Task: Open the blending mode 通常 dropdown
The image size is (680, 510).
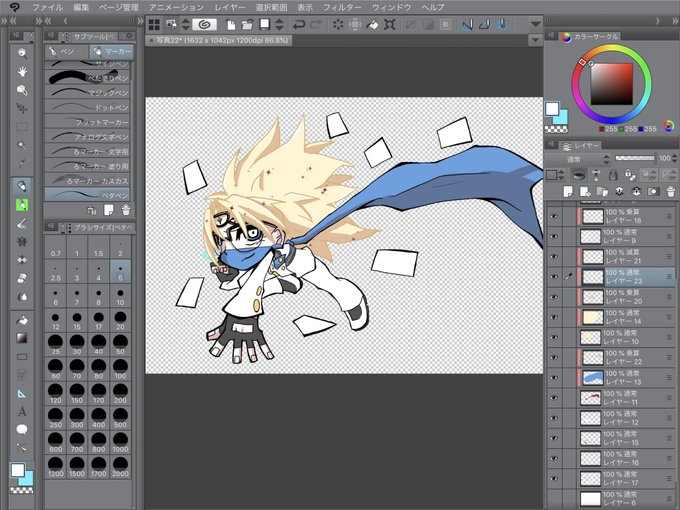Action: coord(578,159)
